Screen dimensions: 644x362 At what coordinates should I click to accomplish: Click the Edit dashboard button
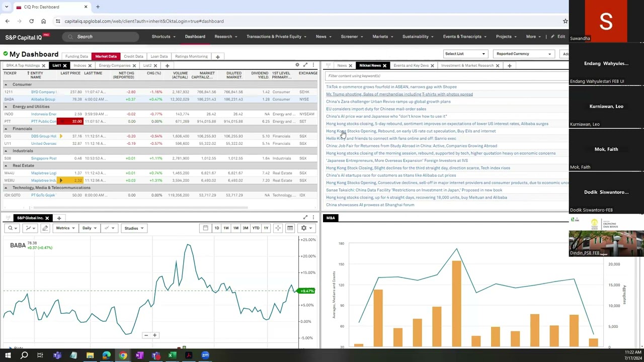click(x=558, y=37)
